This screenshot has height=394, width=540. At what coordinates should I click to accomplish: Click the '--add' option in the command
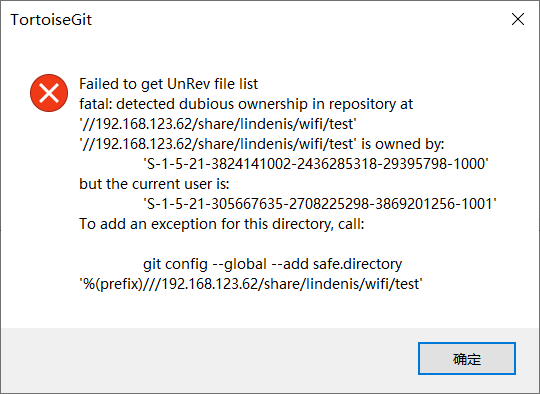(290, 264)
